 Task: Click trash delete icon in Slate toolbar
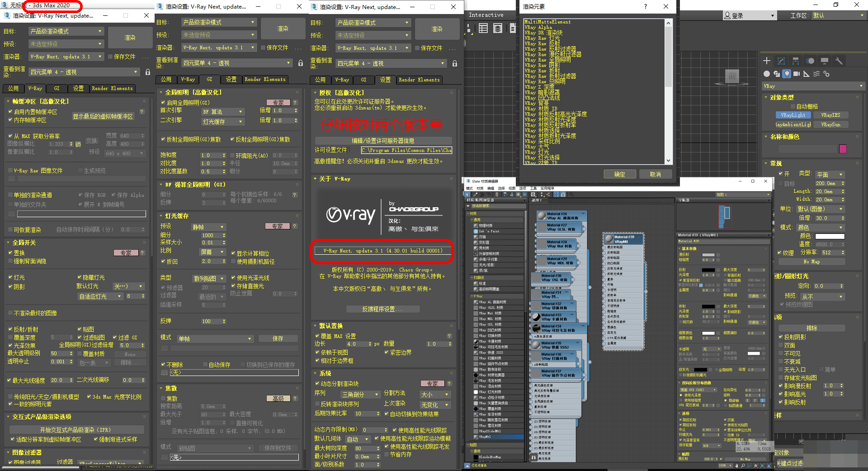[497, 194]
